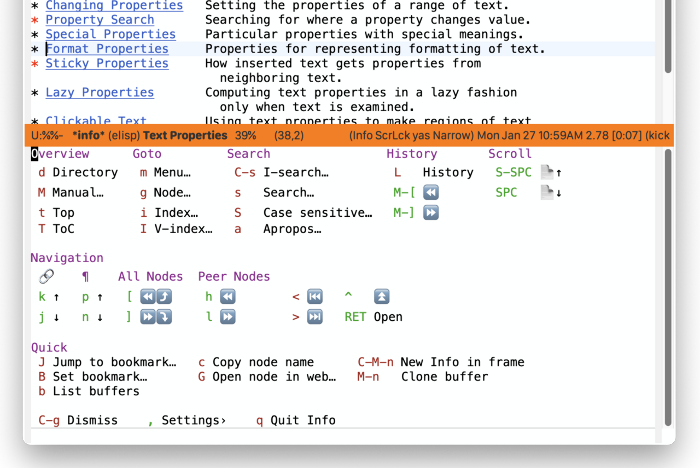Screen dimensions: 700x468
Task: Open the Index… prompt under Goto
Action: tap(175, 212)
